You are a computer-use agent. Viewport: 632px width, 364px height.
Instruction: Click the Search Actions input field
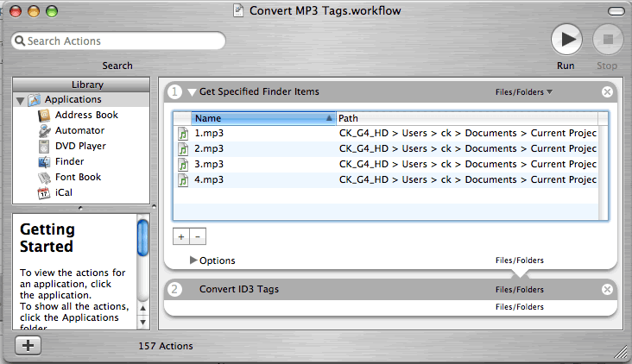118,41
